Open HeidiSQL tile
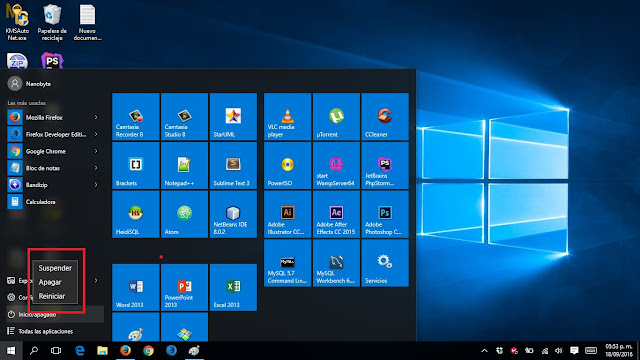Viewport: 640px width, 360px height. point(136,214)
